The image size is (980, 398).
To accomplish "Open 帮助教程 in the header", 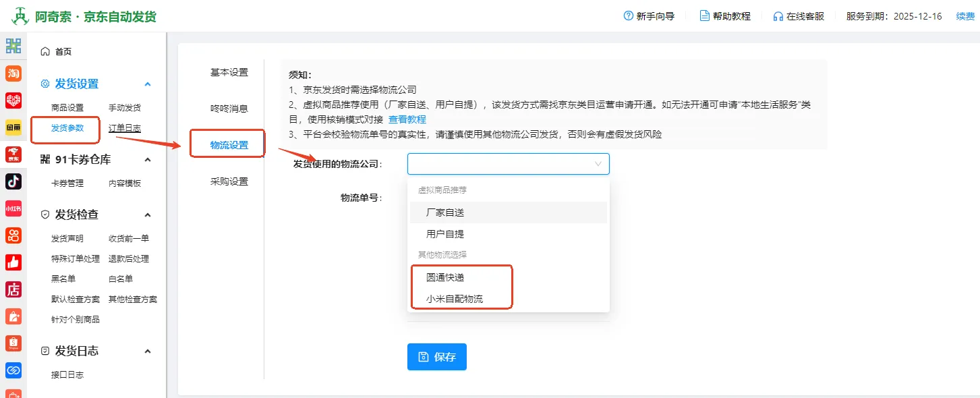I will coord(732,16).
